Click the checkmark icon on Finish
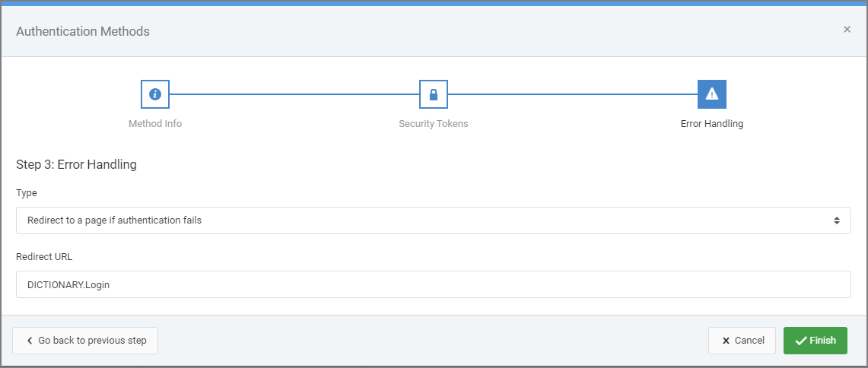Image resolution: width=868 pixels, height=368 pixels. 800,341
